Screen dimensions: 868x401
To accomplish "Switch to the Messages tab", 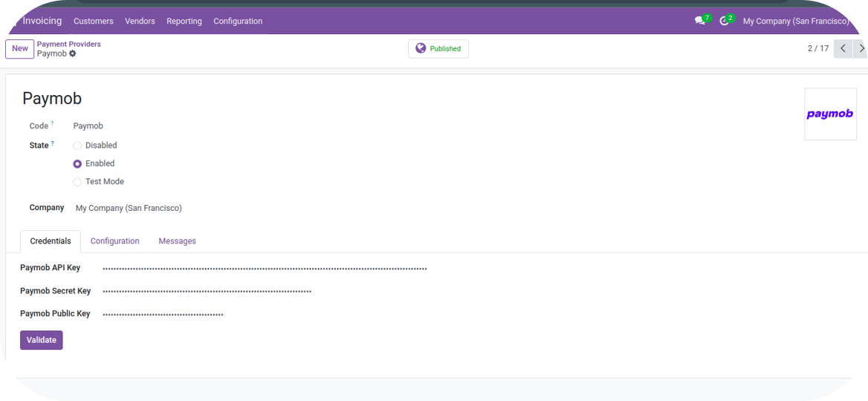I will [177, 241].
